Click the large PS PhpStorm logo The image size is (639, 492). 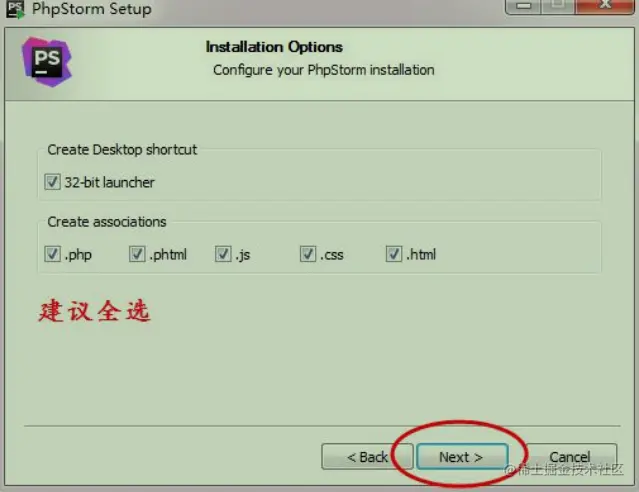tap(47, 62)
